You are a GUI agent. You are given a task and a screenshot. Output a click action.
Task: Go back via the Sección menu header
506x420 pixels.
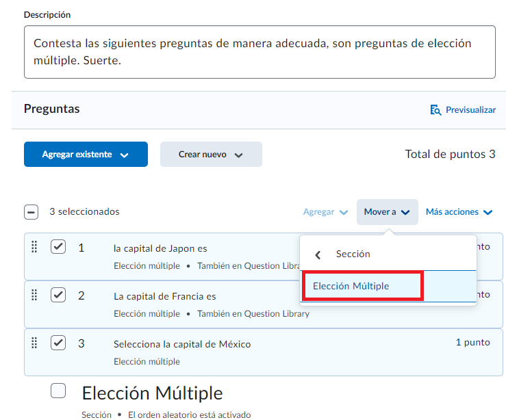point(353,254)
